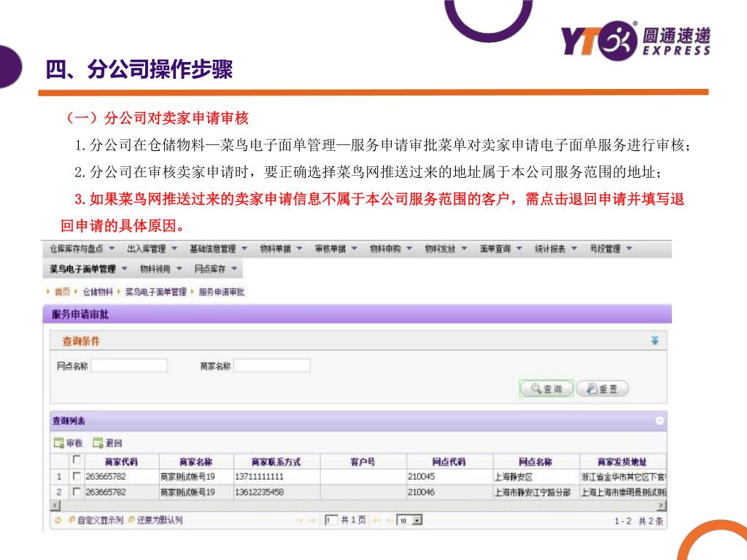Sort by 客户号 column header

pos(363,462)
